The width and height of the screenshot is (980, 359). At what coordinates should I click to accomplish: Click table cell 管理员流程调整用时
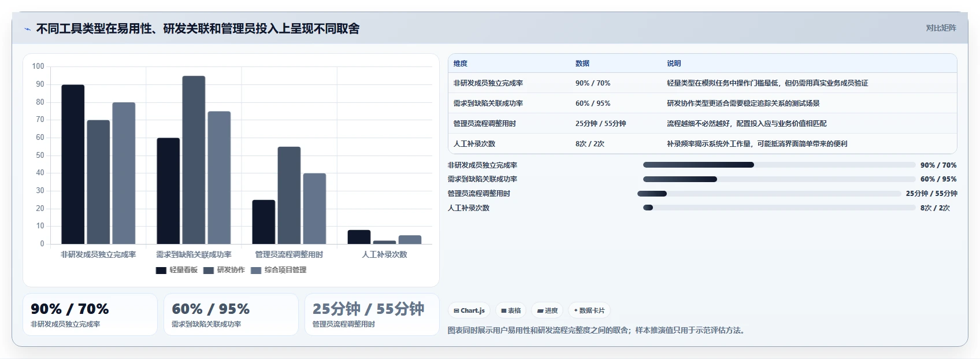(485, 124)
